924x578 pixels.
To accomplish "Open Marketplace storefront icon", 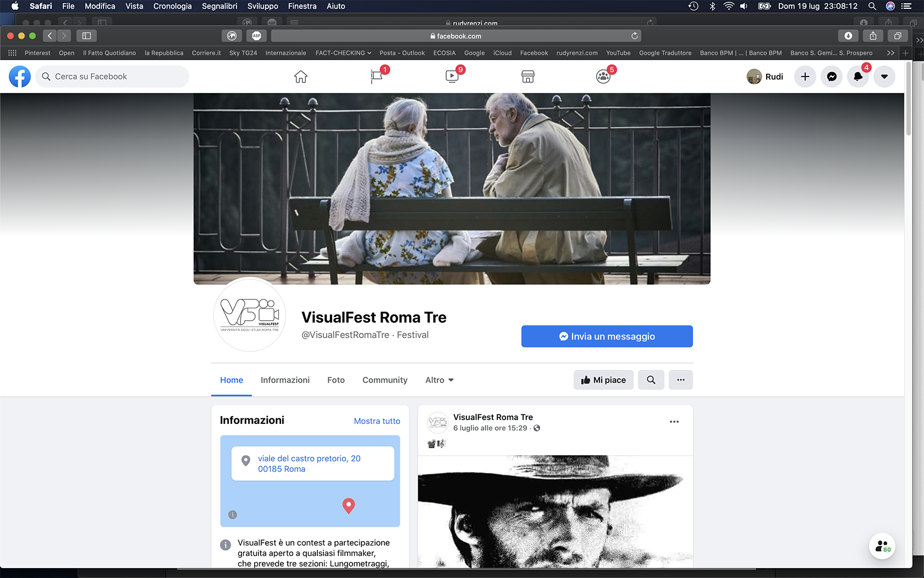I will pyautogui.click(x=527, y=77).
